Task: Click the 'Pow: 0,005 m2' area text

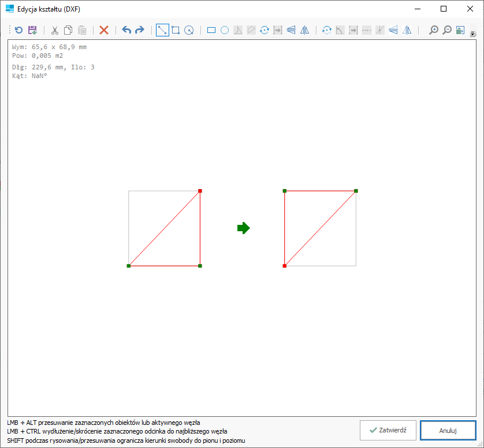Action: coord(38,55)
